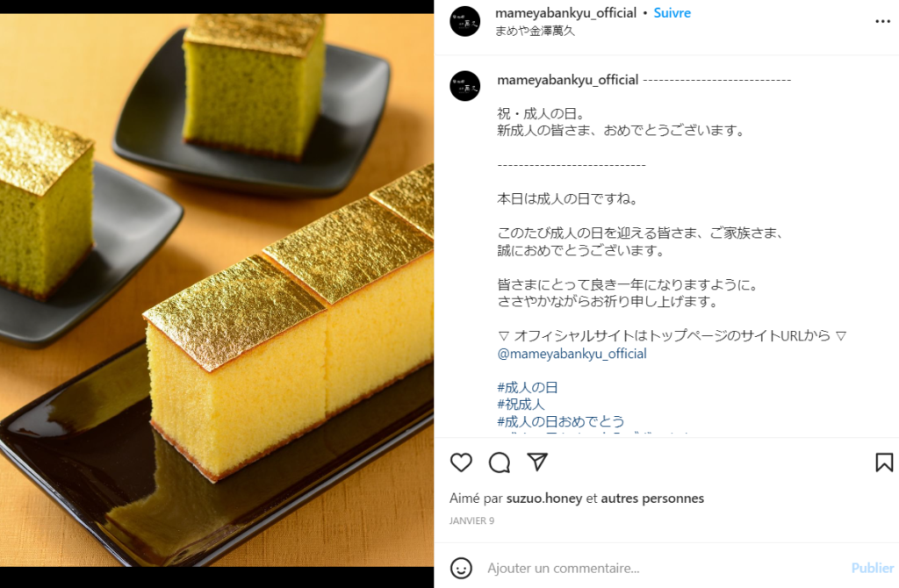The image size is (899, 588).
Task: Save the post with the bookmark icon
Action: tap(884, 463)
